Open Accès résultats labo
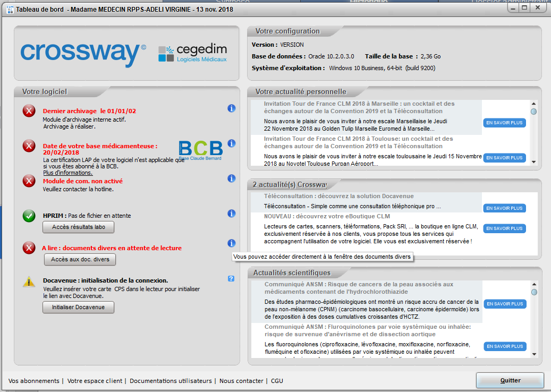Image resolution: width=551 pixels, height=392 pixels. coord(78,227)
